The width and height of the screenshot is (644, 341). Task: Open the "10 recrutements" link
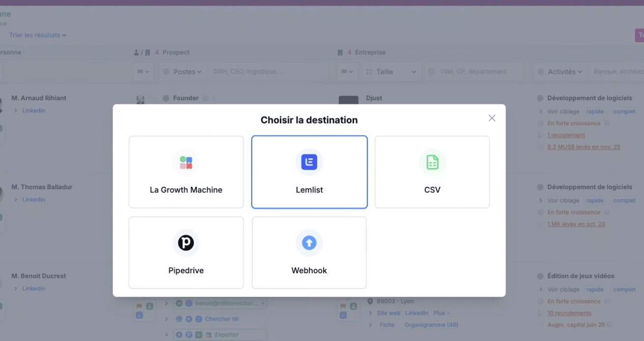pos(569,313)
